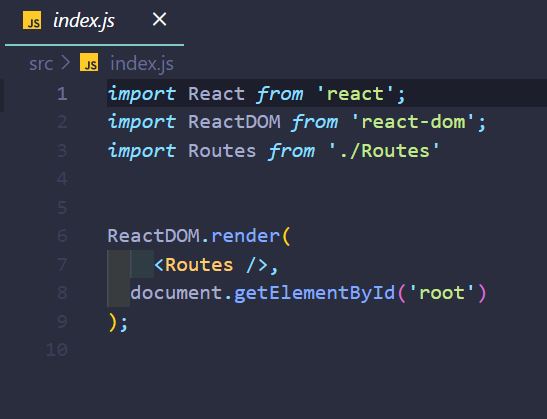Expand the breadcrumb chevron after src
The width and height of the screenshot is (547, 419).
tap(65, 63)
